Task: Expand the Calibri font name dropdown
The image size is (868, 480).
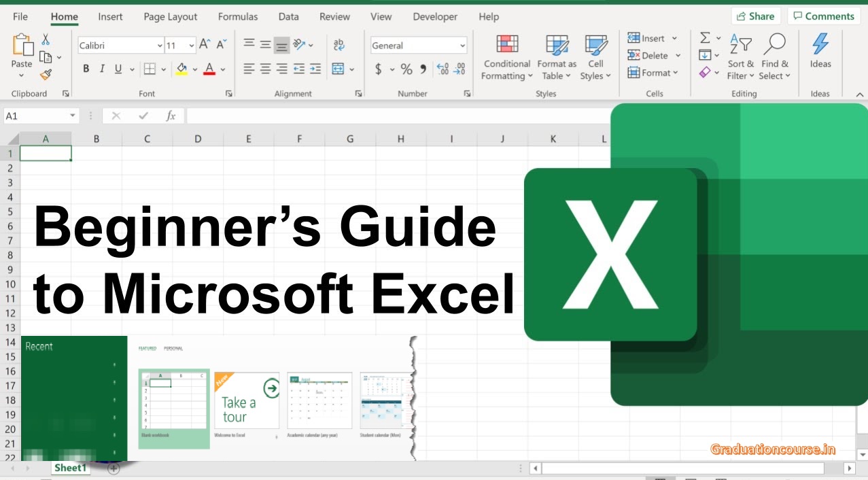Action: coord(160,46)
